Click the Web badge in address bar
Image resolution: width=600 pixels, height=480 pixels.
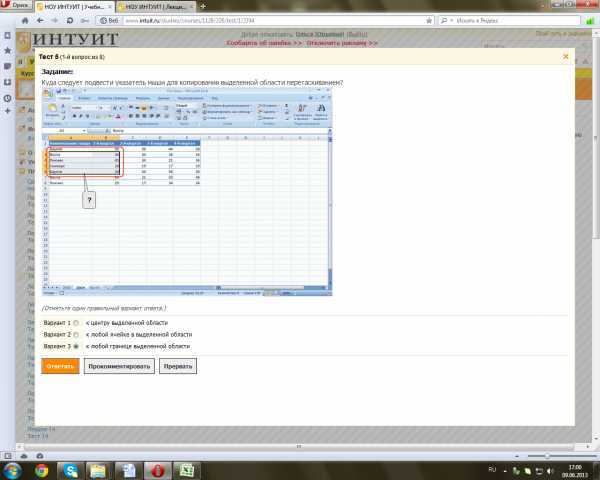point(109,20)
